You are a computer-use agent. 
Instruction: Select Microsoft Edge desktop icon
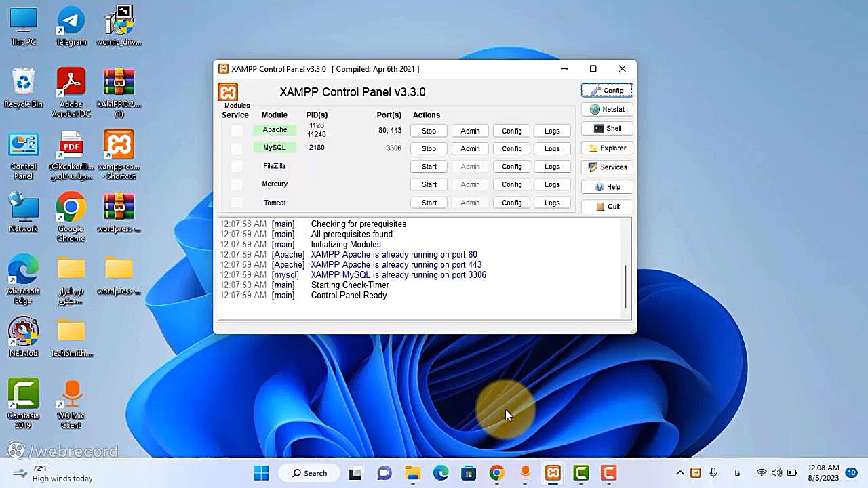coord(23,280)
